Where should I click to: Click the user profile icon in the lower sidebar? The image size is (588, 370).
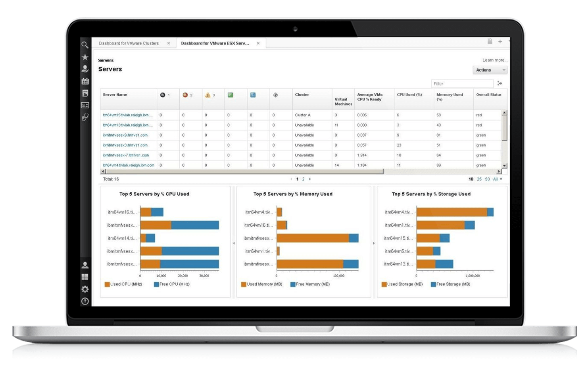pos(85,265)
